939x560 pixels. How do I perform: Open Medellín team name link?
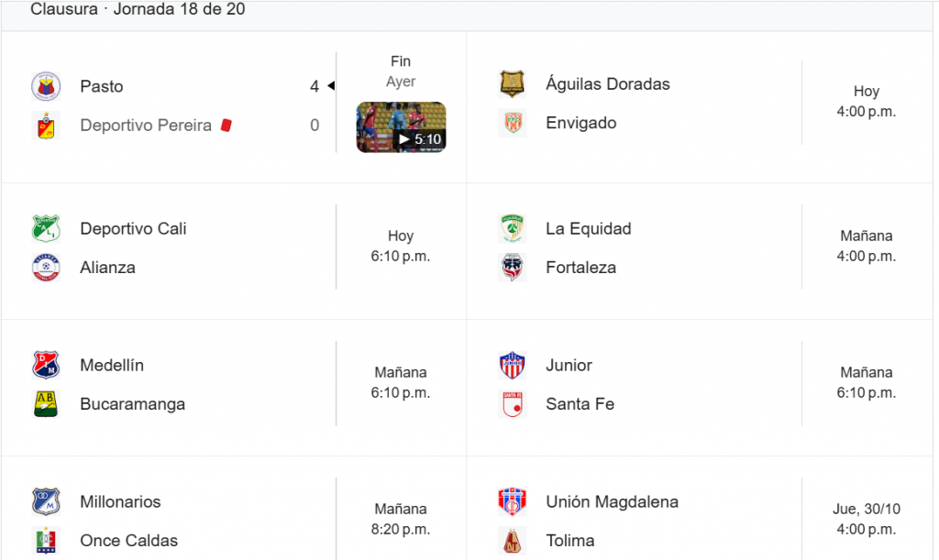click(112, 365)
